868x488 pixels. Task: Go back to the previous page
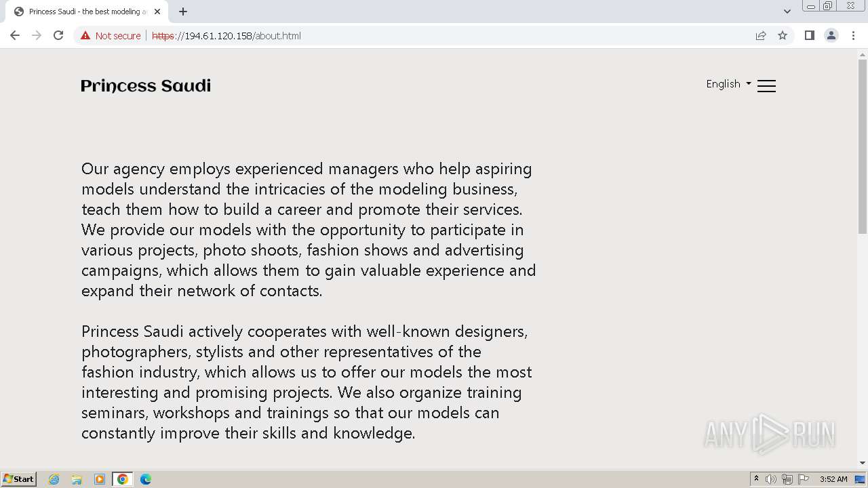15,35
